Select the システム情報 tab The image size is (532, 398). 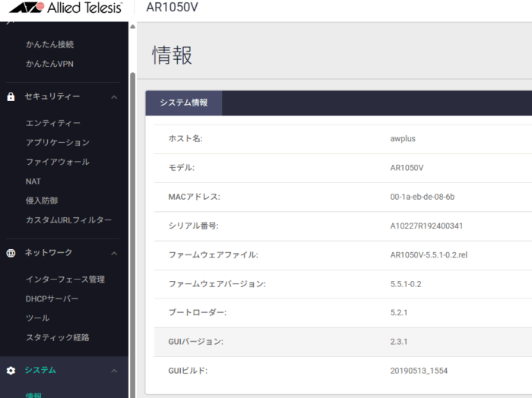(184, 103)
